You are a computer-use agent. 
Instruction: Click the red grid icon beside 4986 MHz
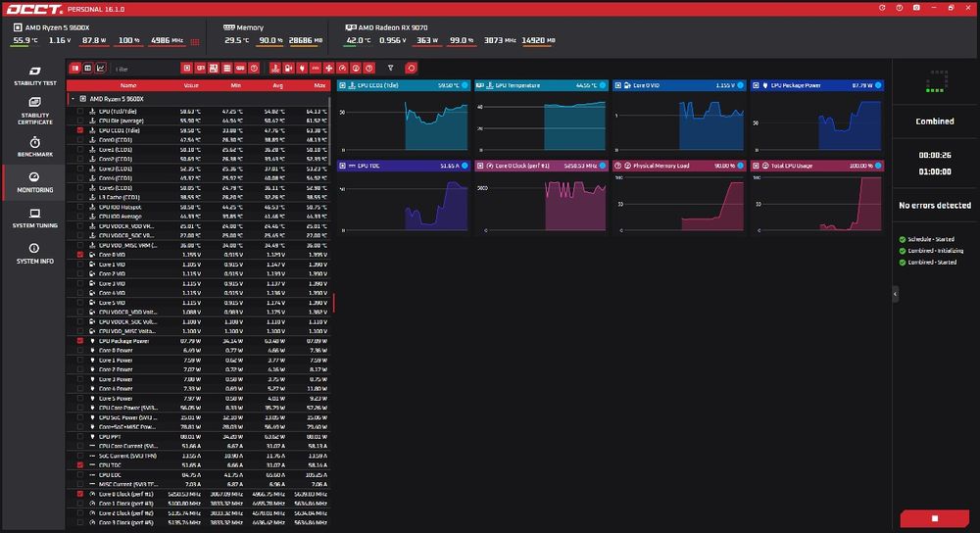coord(195,42)
